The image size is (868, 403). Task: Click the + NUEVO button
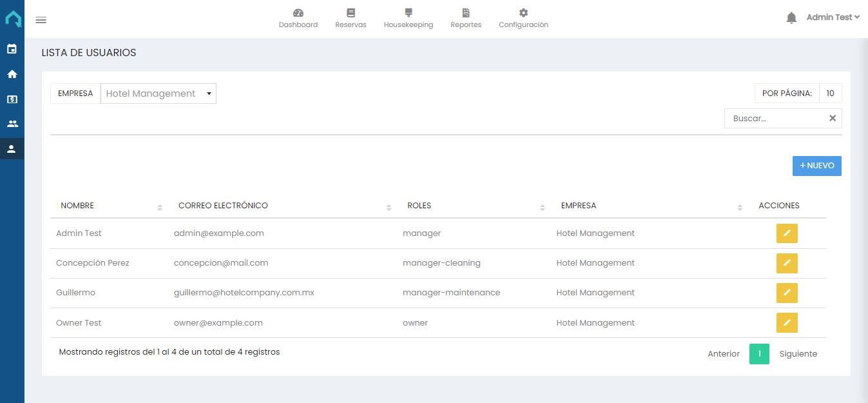pyautogui.click(x=816, y=166)
